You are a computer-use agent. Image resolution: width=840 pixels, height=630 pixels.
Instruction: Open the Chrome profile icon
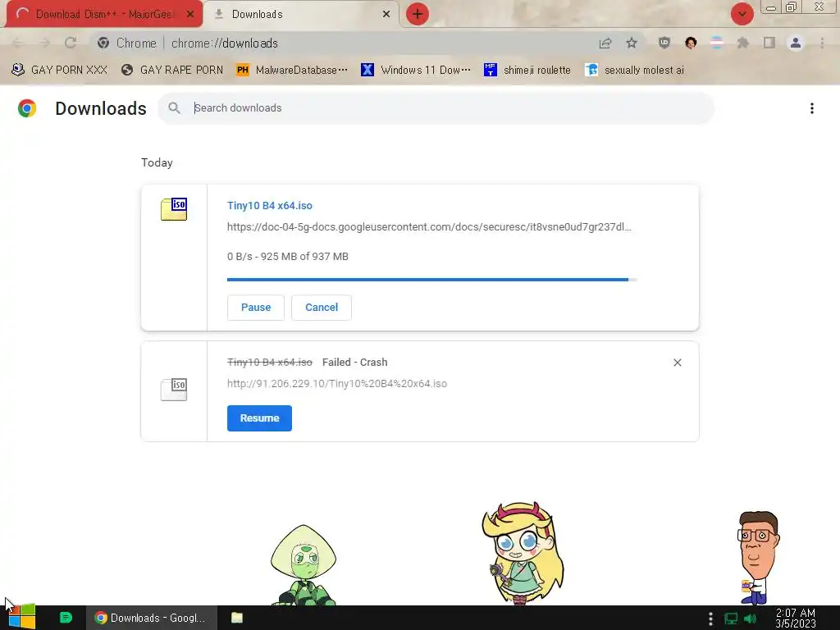click(796, 43)
